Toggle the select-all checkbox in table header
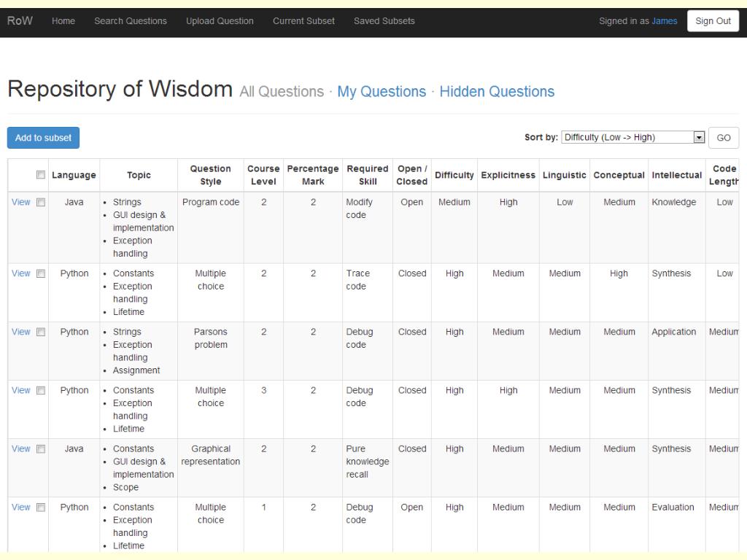747x560 pixels. click(x=41, y=175)
